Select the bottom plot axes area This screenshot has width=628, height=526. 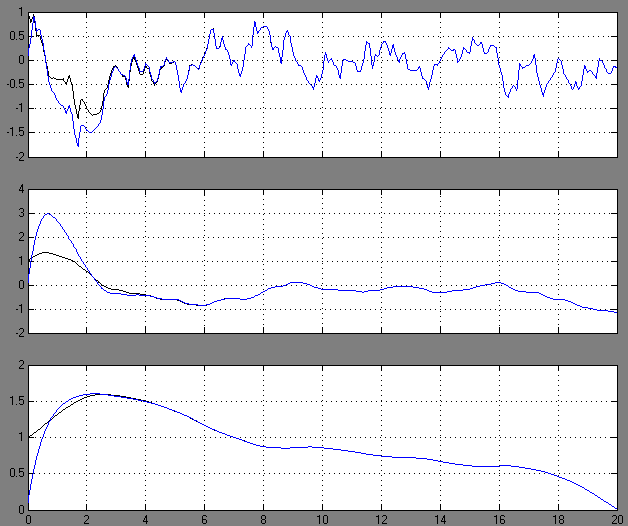[322, 437]
